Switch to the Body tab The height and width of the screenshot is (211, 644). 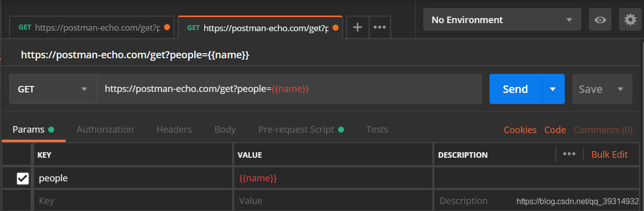click(225, 130)
